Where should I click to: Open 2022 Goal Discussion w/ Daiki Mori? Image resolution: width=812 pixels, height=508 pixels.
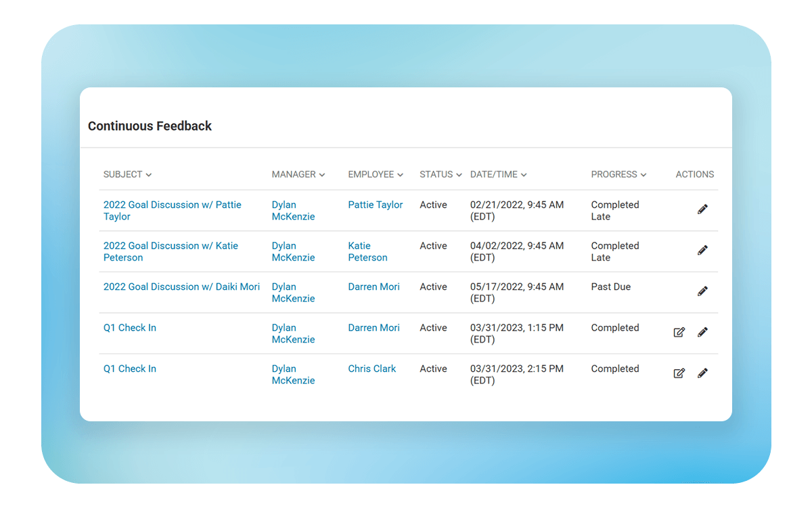coord(181,287)
